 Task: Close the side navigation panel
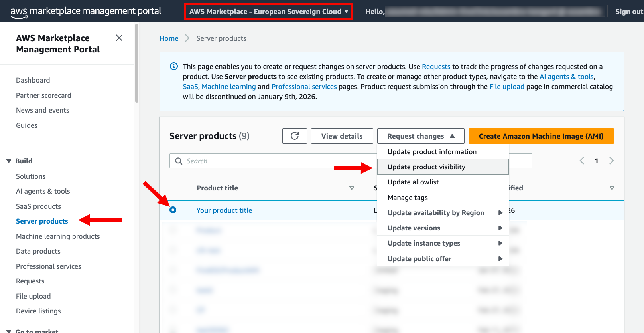coord(119,38)
